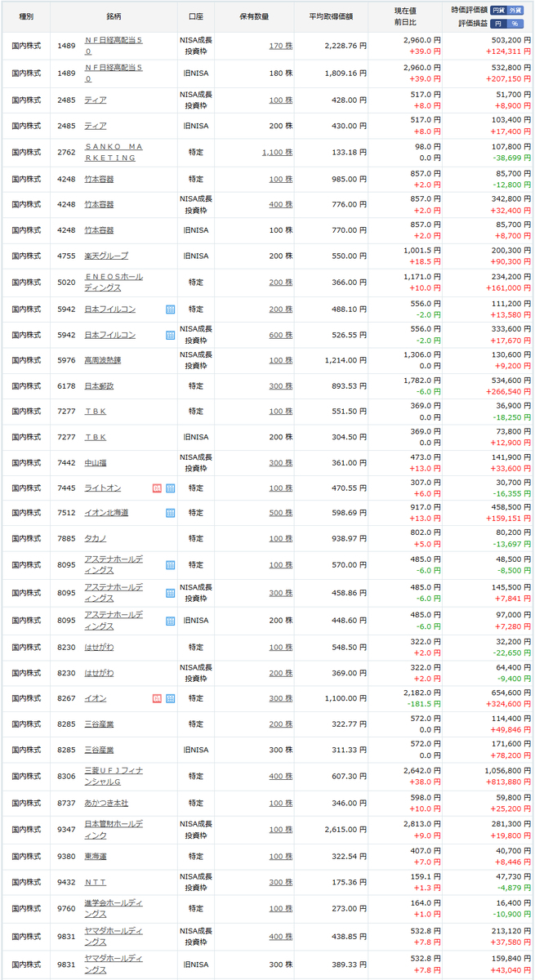Show profit/loss in percent (%)

tap(515, 23)
